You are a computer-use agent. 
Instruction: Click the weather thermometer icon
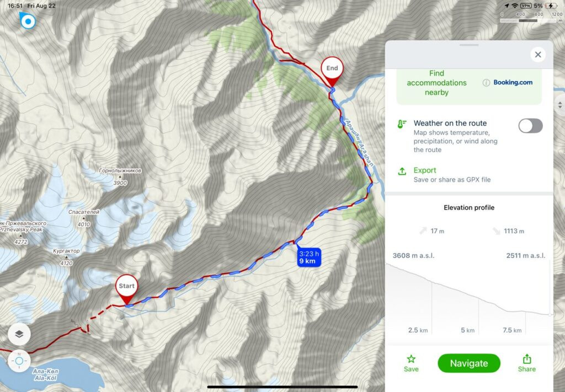click(402, 124)
